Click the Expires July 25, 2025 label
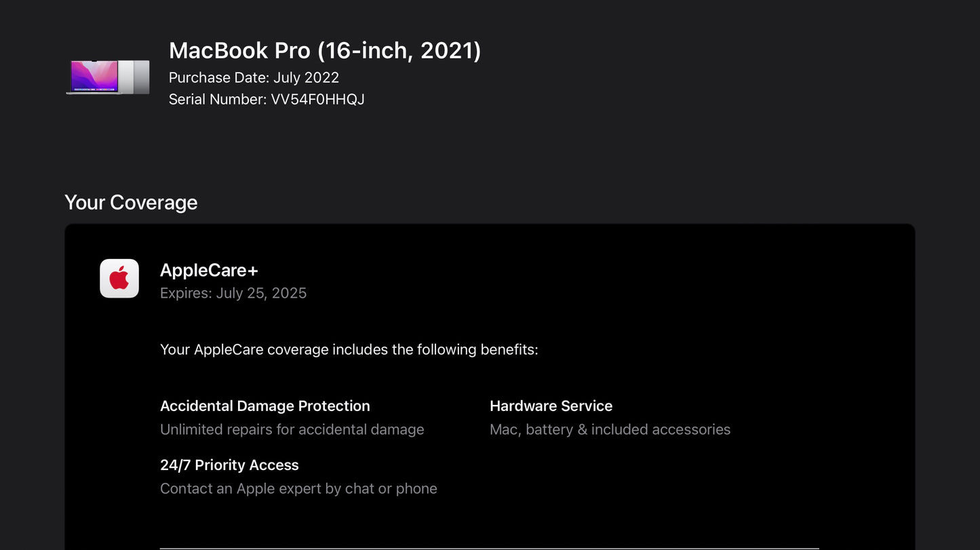Image resolution: width=980 pixels, height=550 pixels. tap(233, 293)
